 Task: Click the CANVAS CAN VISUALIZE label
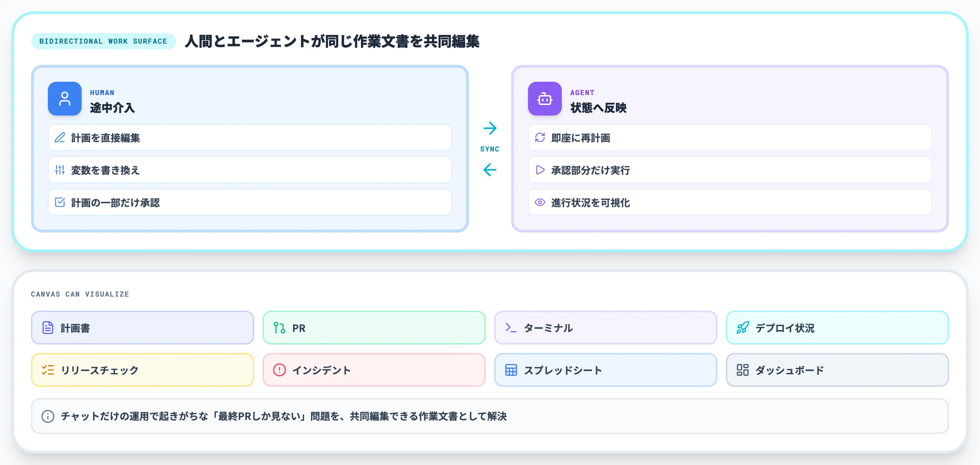point(80,294)
